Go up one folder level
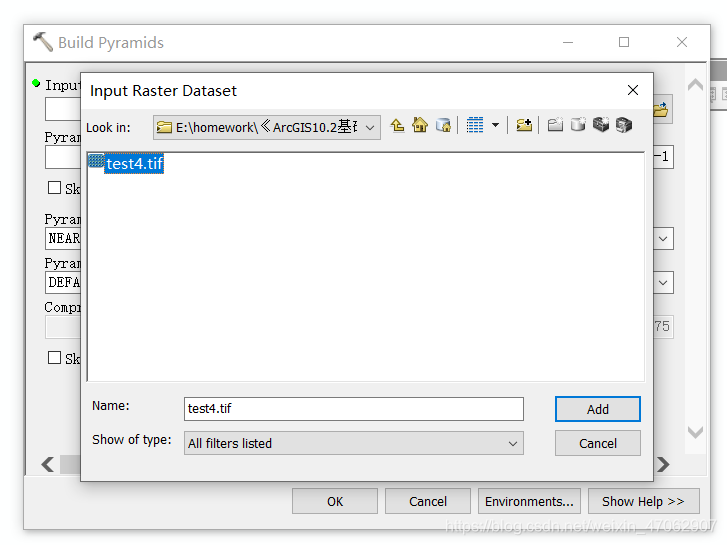This screenshot has width=727, height=545. 397,126
